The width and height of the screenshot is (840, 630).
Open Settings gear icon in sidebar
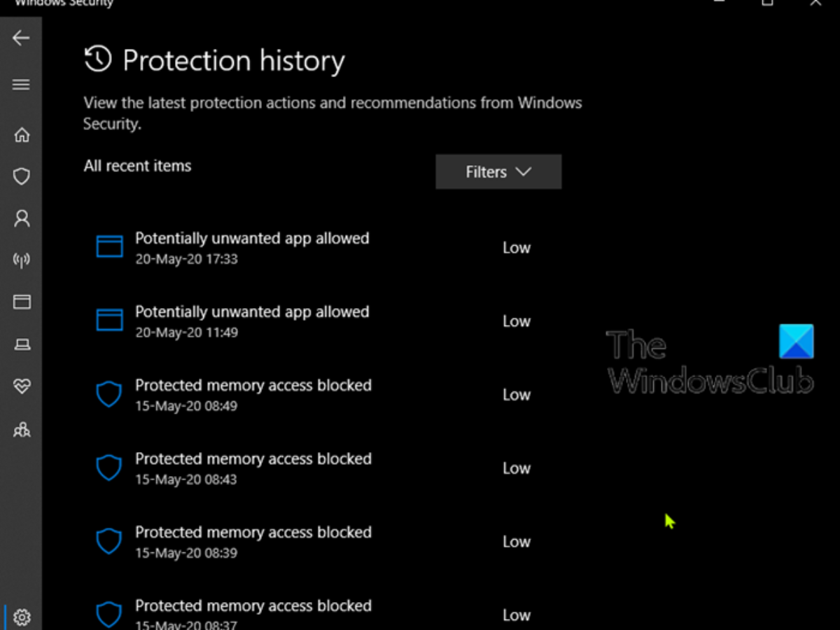click(x=22, y=617)
